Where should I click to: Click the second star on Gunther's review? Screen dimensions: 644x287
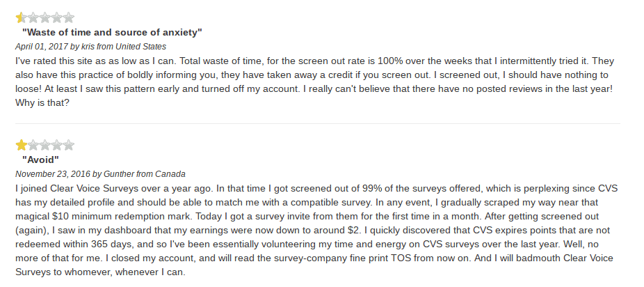pos(33,145)
